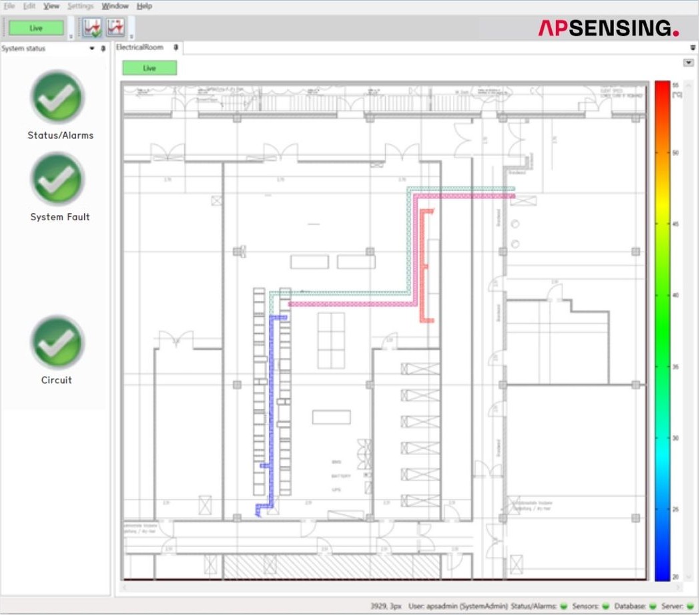Toggle the pin on the System status panel
The height and width of the screenshot is (615, 700).
pos(102,49)
